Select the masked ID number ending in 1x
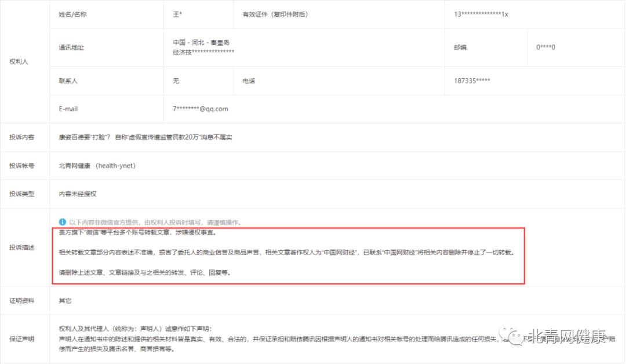 point(481,14)
